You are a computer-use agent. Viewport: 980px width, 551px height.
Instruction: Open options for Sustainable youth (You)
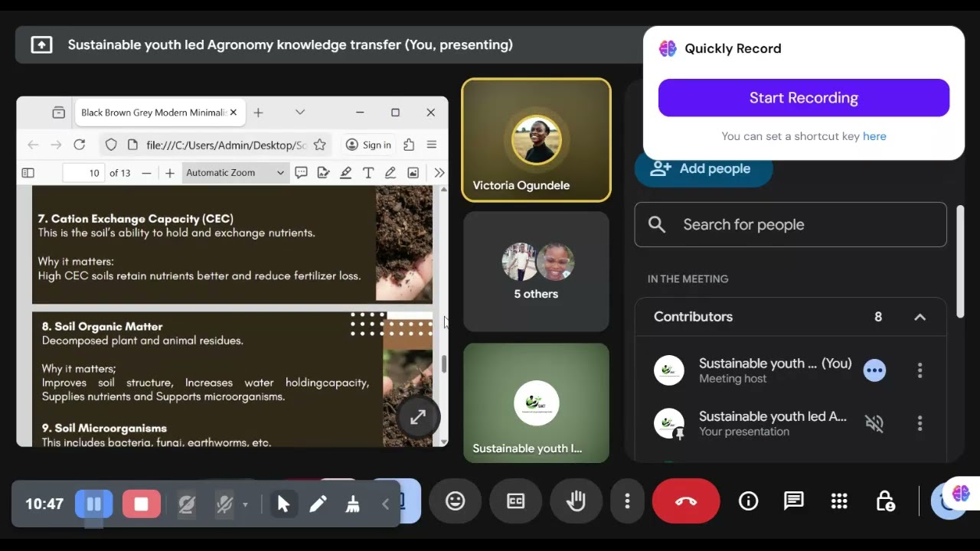point(920,370)
